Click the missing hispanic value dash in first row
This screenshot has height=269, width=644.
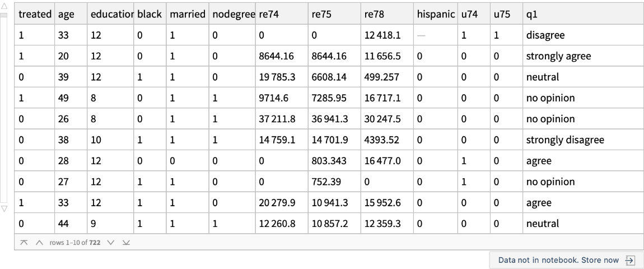421,35
